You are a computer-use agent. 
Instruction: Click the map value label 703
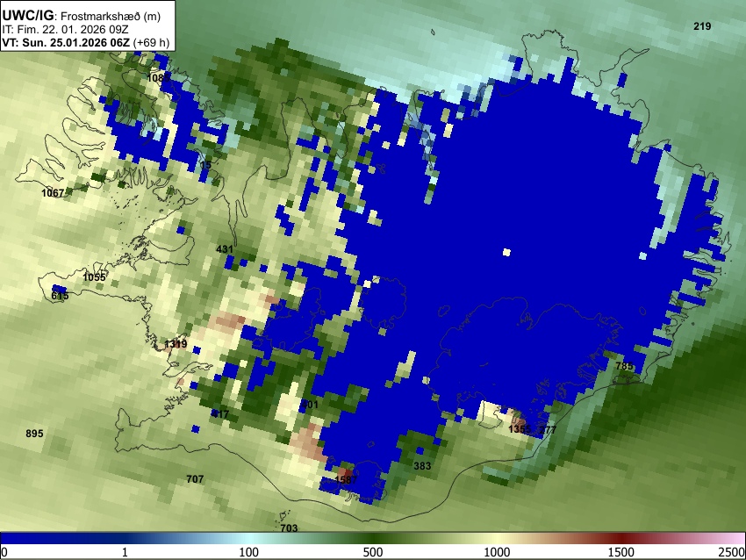tap(289, 528)
